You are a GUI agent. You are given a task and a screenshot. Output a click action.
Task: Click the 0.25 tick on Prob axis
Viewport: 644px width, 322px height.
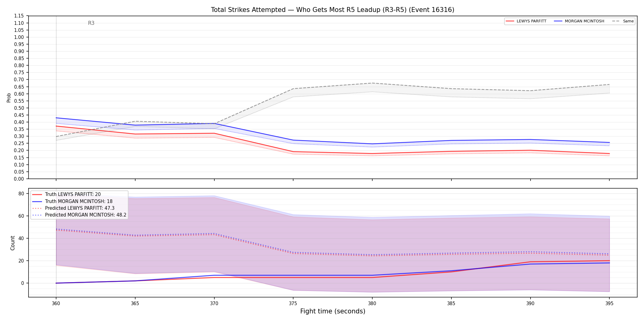click(19, 144)
